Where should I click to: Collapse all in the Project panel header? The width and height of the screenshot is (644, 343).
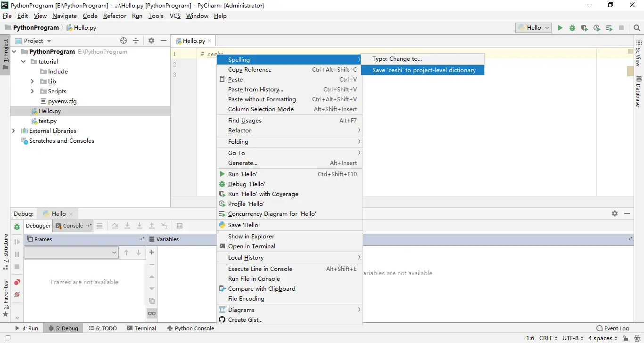click(x=136, y=41)
